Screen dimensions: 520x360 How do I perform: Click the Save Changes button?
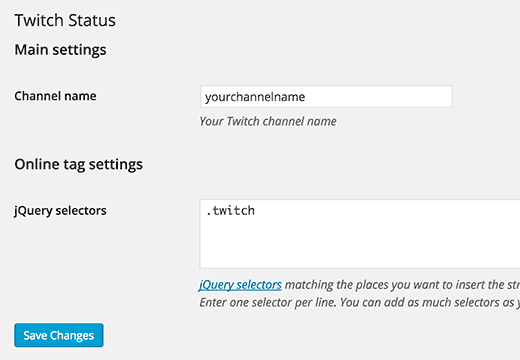[59, 335]
